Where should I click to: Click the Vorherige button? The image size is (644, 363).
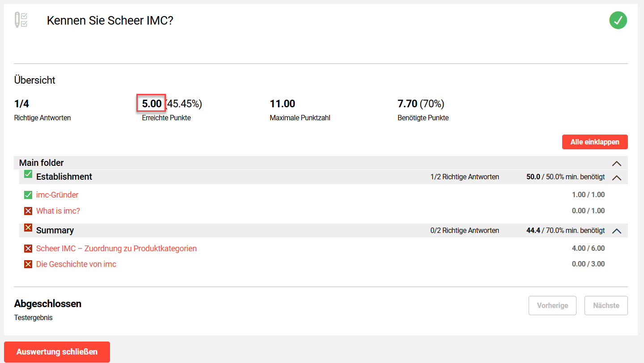(553, 306)
